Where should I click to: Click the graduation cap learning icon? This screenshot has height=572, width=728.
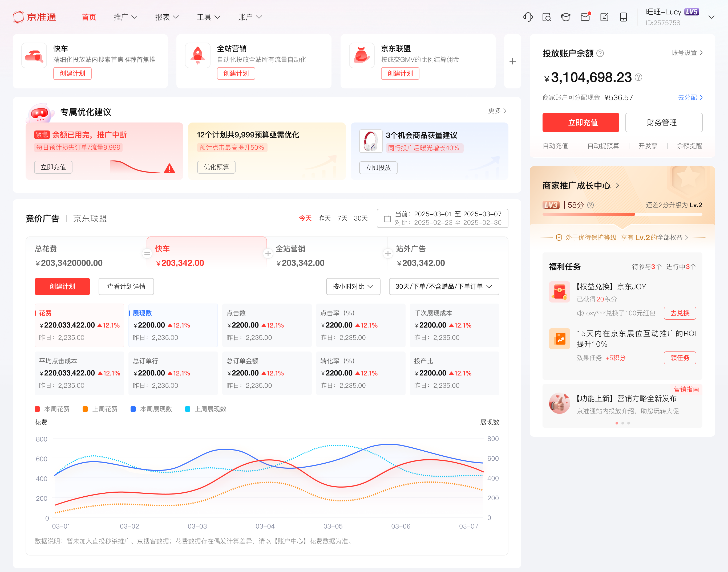click(x=566, y=17)
